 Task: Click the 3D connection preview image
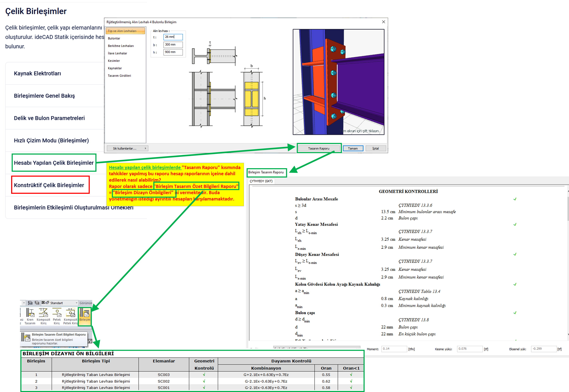point(338,82)
